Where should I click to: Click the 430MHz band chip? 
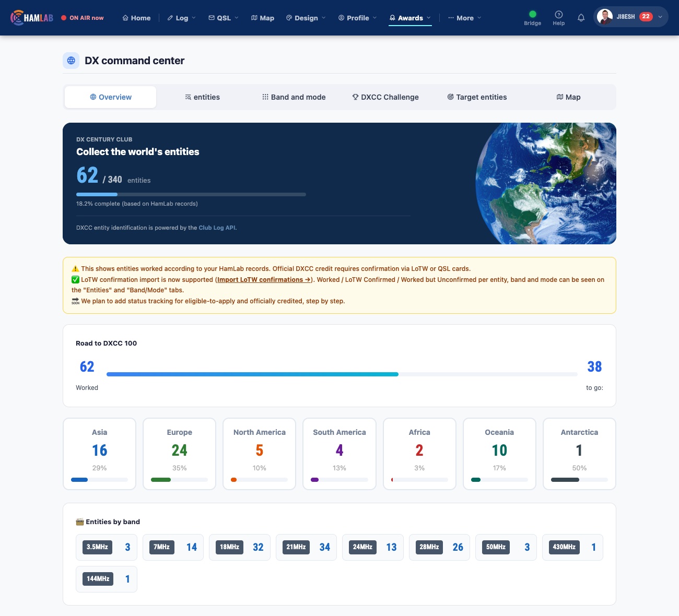[x=572, y=547]
